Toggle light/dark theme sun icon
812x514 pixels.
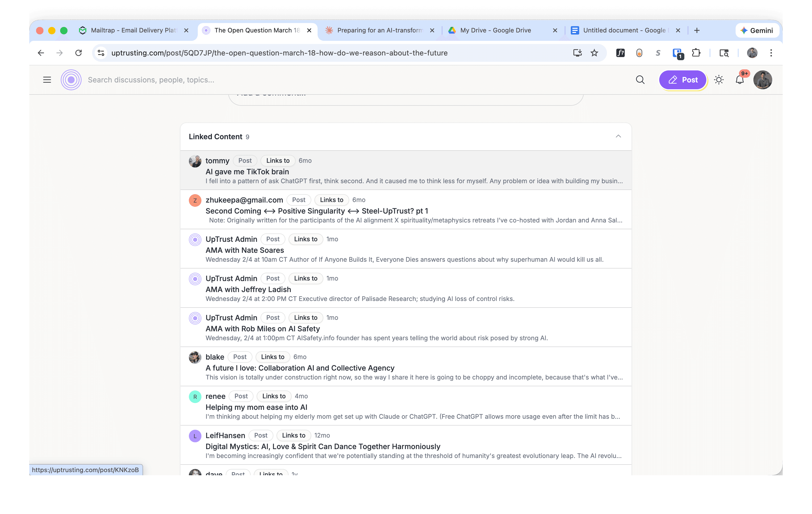(x=719, y=80)
